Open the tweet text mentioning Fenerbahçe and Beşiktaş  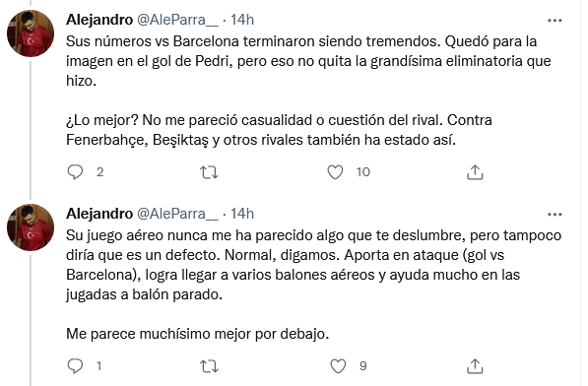308,91
